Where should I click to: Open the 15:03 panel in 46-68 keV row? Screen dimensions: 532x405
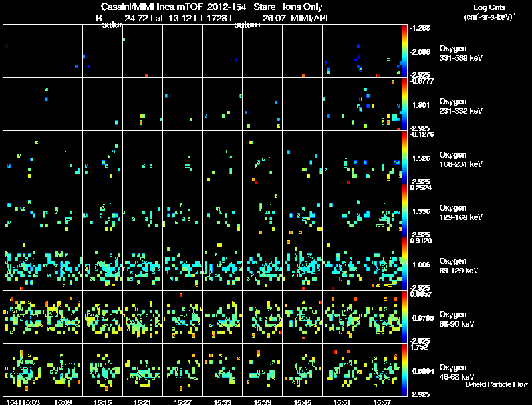click(x=23, y=370)
